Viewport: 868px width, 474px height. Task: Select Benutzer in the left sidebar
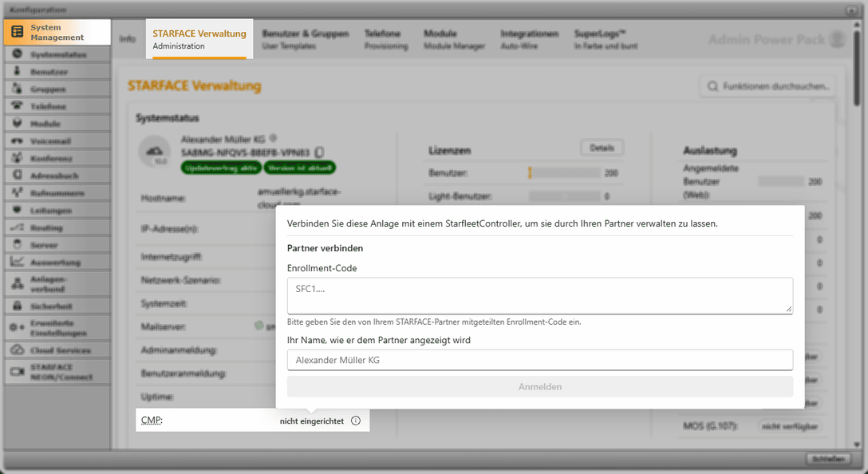point(57,72)
